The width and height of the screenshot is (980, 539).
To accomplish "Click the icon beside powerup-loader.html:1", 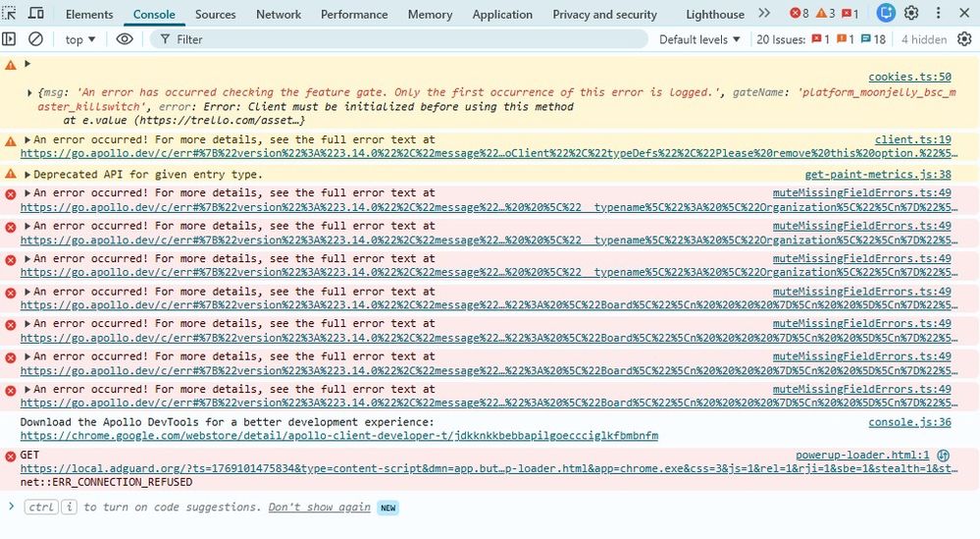I will coord(943,456).
